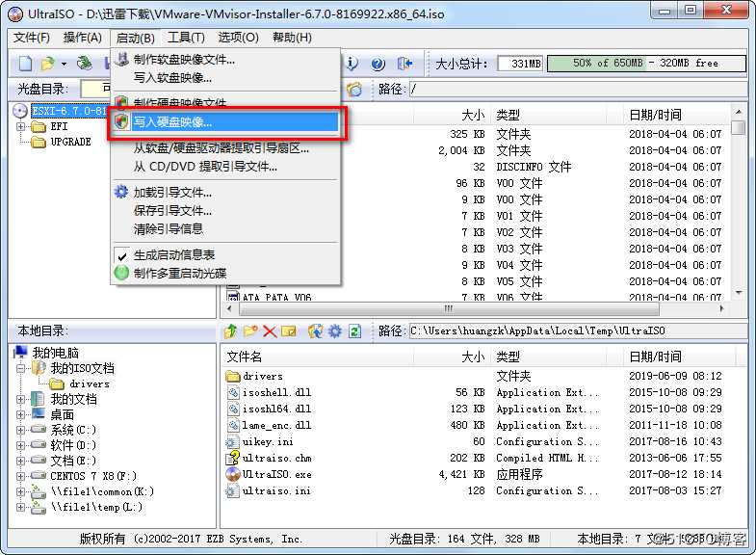Select isoshell.dll in local file list

click(276, 392)
